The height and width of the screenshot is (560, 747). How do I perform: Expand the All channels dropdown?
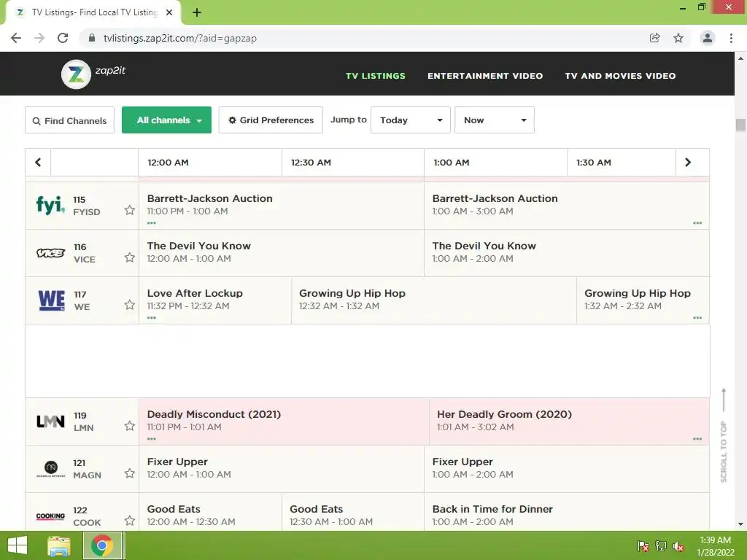coord(167,120)
